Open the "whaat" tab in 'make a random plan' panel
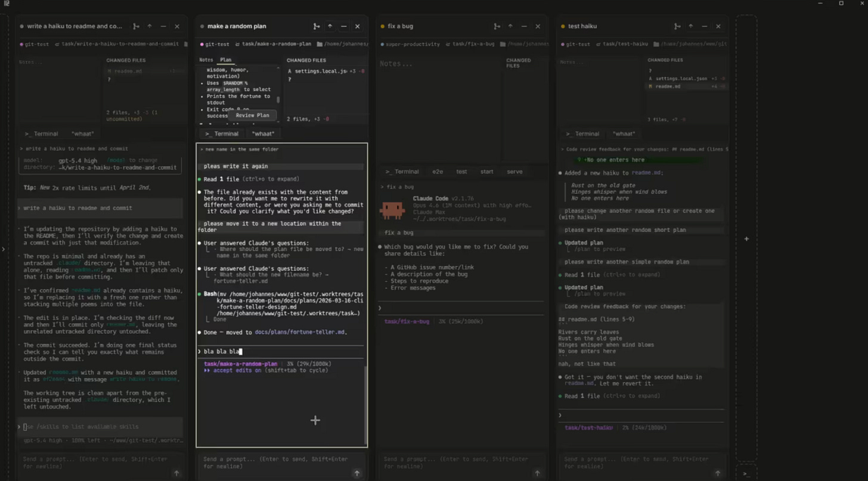Image resolution: width=868 pixels, height=481 pixels. click(x=263, y=134)
